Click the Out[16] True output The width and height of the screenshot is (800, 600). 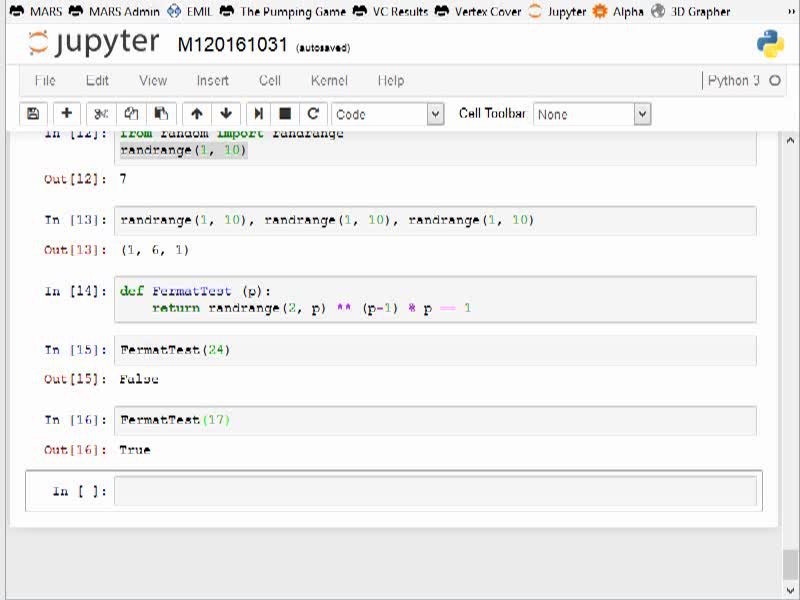pyautogui.click(x=135, y=449)
